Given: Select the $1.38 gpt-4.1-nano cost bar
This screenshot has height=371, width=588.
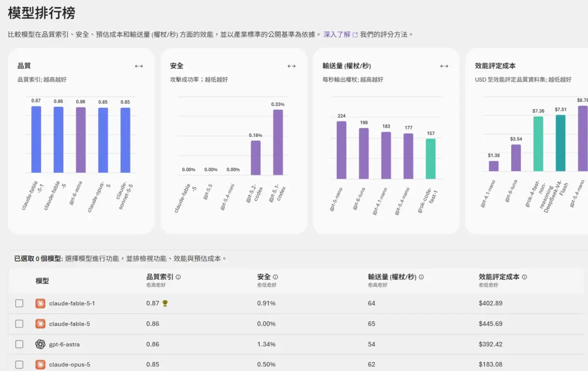Looking at the screenshot, I should coord(493,166).
